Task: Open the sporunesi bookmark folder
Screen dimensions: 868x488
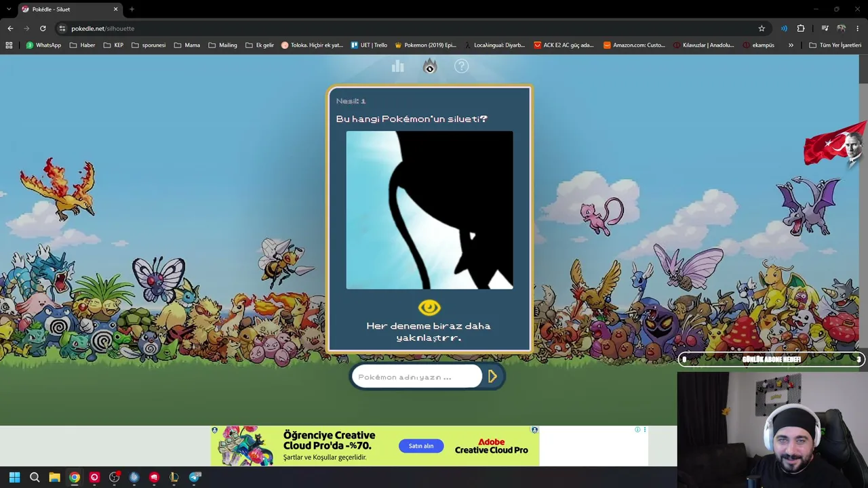Action: (x=149, y=45)
